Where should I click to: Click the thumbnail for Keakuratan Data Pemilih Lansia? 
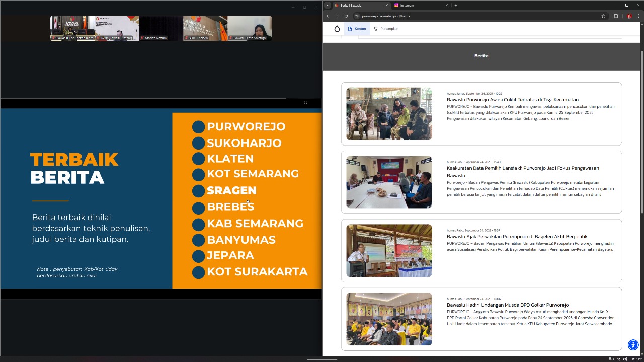tap(389, 182)
